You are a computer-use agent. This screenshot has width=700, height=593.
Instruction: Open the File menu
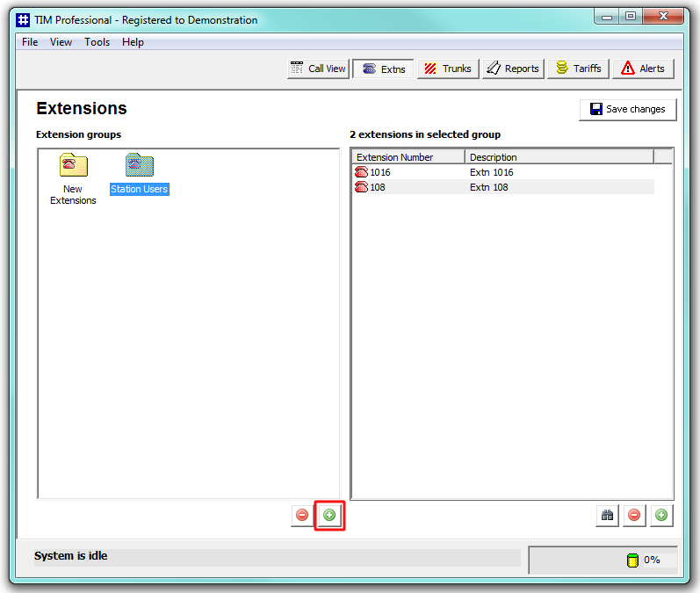pos(30,42)
